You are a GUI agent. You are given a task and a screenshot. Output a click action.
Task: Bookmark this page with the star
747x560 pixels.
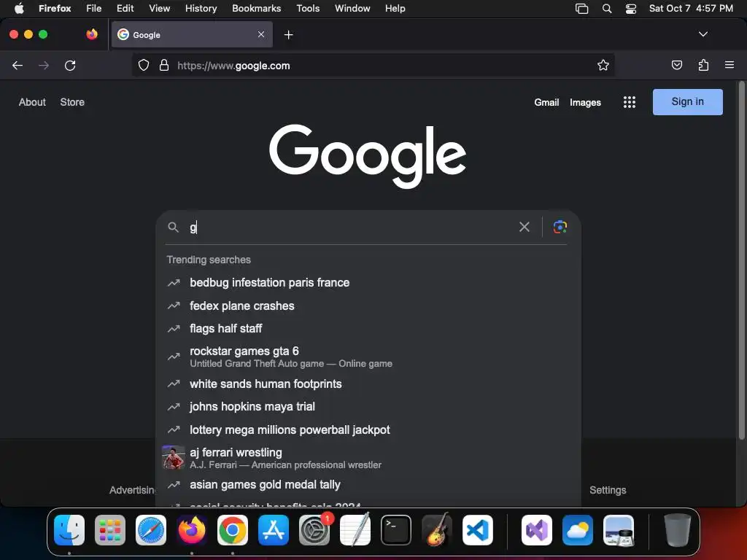tap(603, 65)
